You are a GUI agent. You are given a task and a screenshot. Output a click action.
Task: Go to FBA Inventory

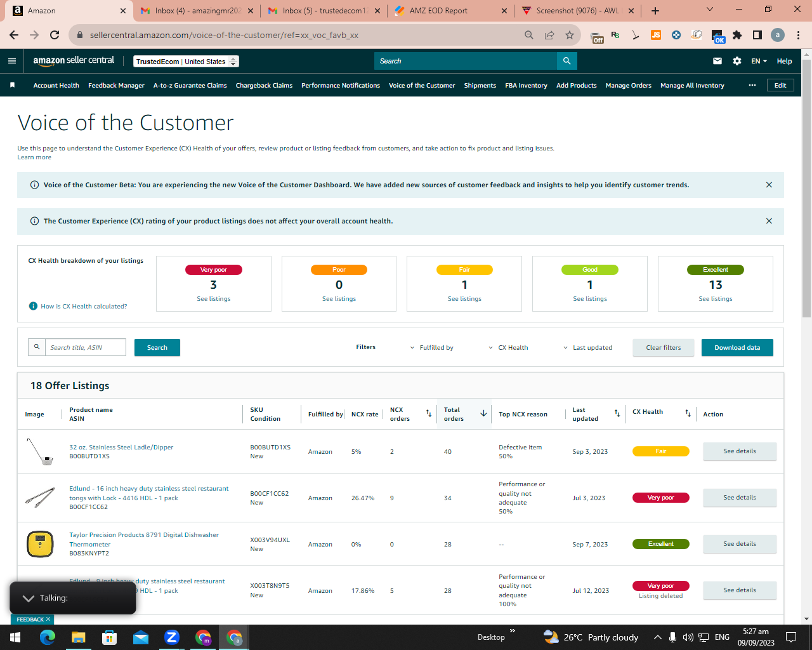point(527,85)
